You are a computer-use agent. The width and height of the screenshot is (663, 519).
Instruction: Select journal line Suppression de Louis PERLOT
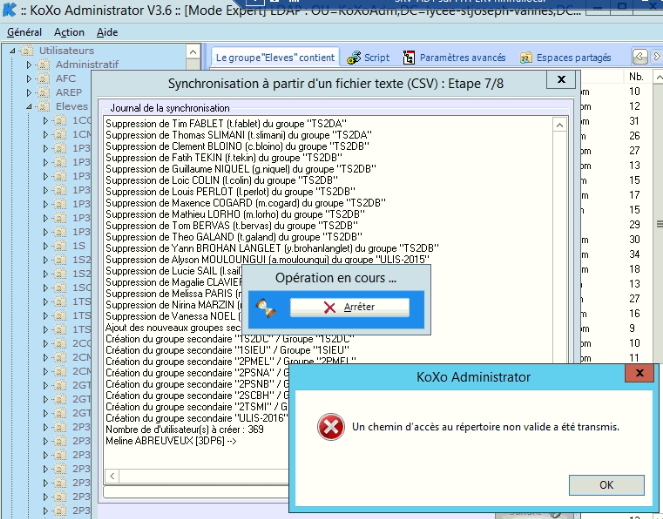[x=230, y=192]
